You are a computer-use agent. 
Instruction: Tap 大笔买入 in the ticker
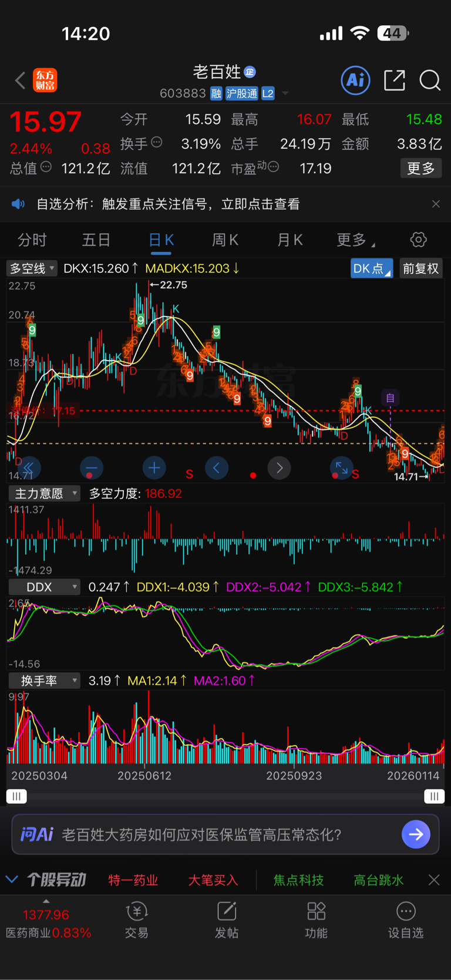tap(213, 880)
